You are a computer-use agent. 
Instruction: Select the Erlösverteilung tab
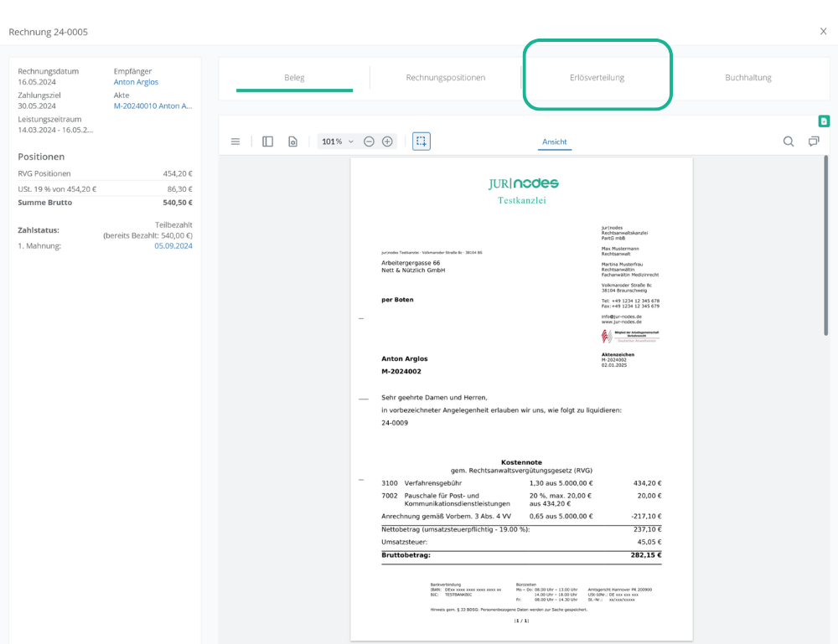click(x=597, y=78)
